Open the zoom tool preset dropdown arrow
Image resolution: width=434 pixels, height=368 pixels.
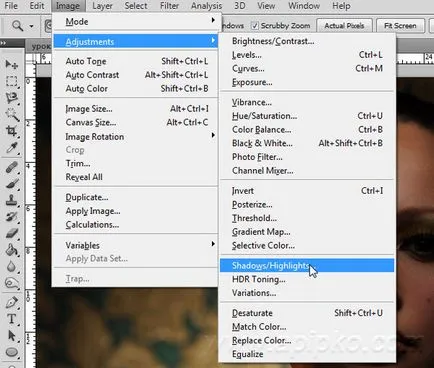(31, 26)
